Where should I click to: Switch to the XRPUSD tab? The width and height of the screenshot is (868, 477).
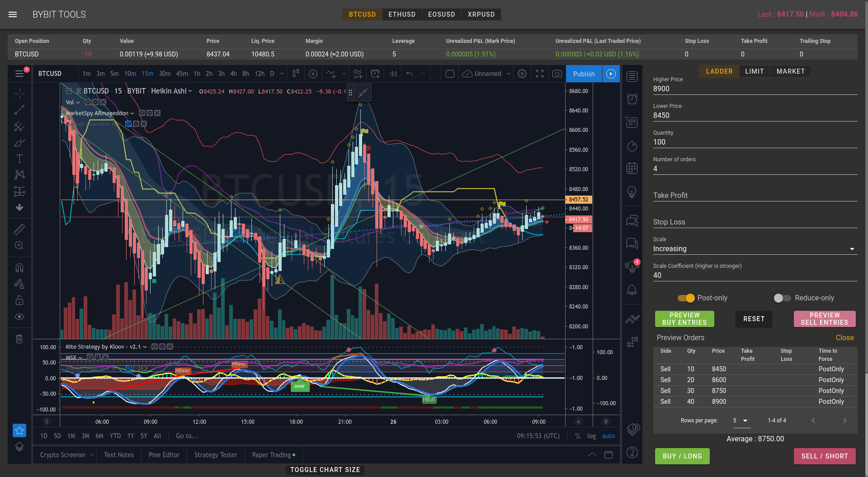481,14
